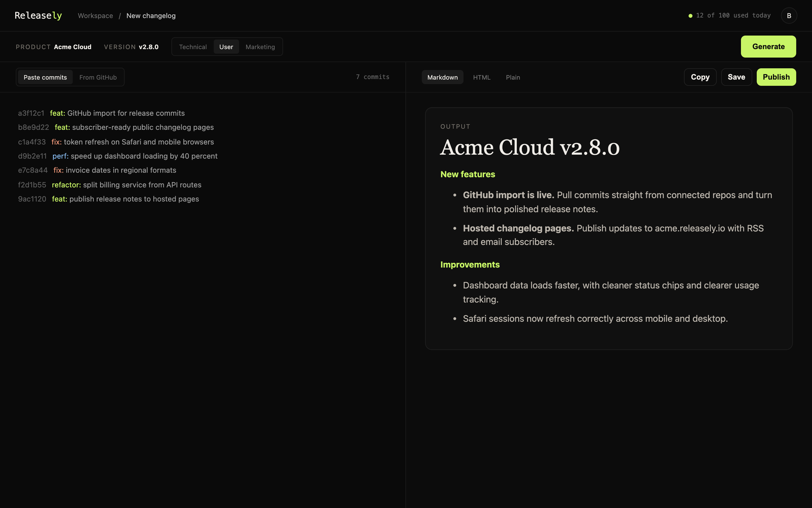
Task: Click the Safari sessions refresh bullet
Action: coord(595,319)
